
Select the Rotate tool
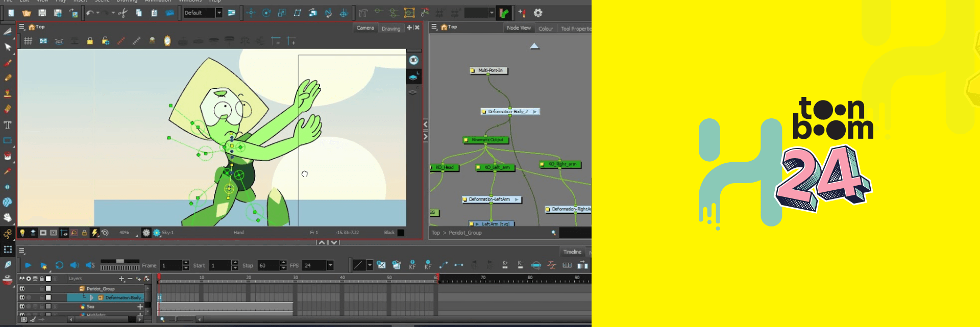[266, 13]
